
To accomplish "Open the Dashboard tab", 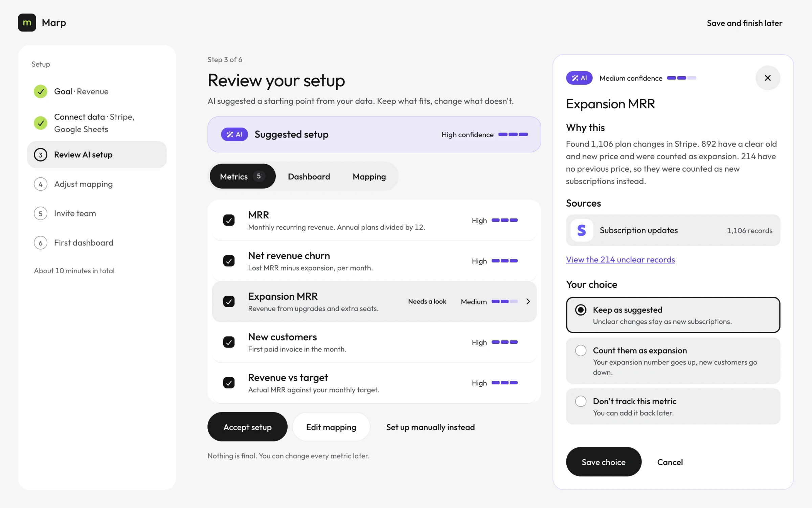I will click(309, 176).
